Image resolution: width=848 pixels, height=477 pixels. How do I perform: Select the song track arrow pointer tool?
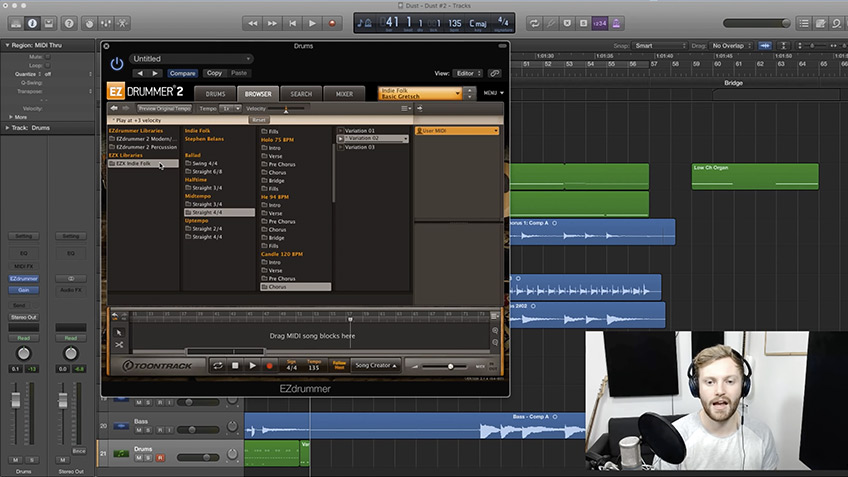[120, 332]
